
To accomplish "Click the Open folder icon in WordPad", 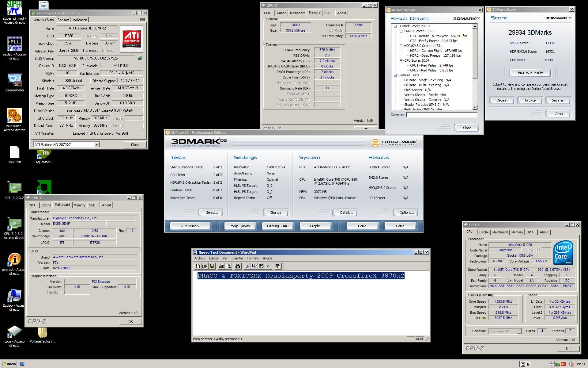I will 205,266.
